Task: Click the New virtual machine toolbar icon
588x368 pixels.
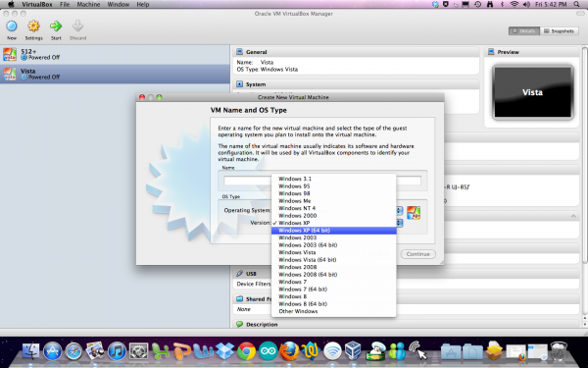Action: point(12,26)
